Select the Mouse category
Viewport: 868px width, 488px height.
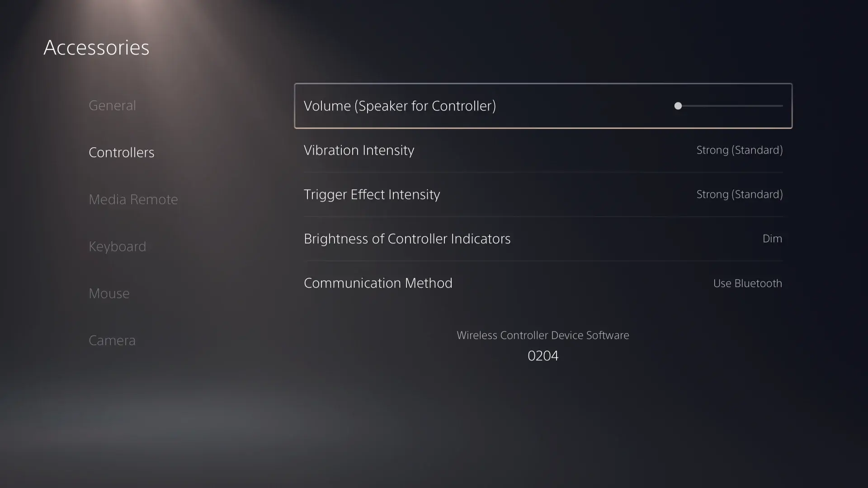[x=109, y=293]
